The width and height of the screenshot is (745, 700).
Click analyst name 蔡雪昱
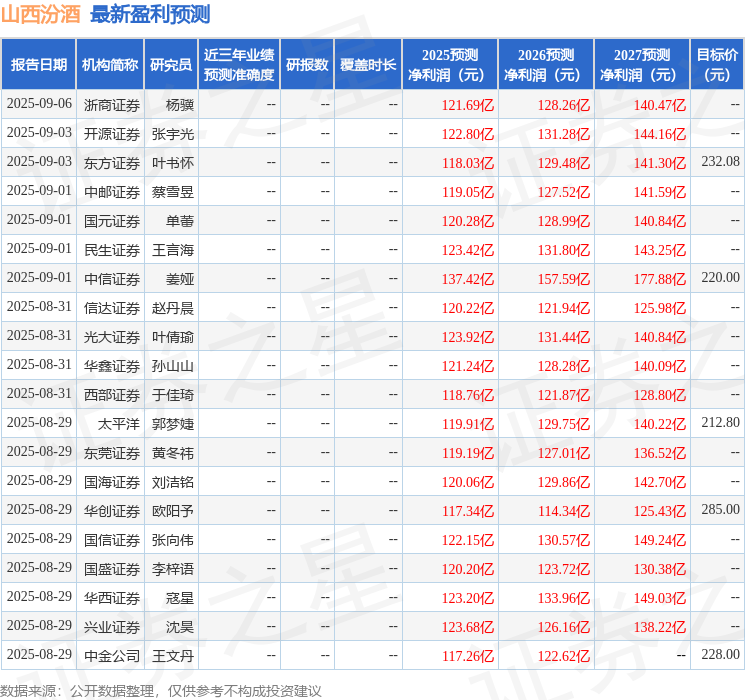(173, 192)
